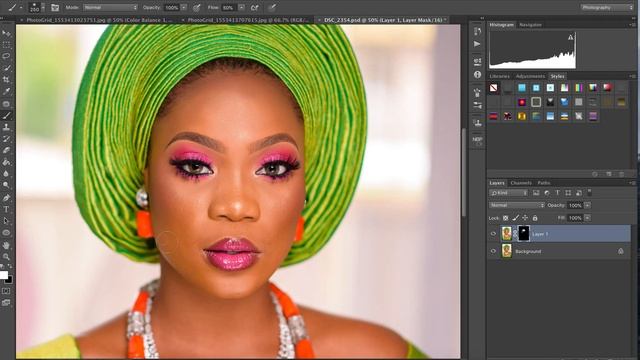Hide the Background layer with its eye icon
The height and width of the screenshot is (360, 640).
pos(493,251)
